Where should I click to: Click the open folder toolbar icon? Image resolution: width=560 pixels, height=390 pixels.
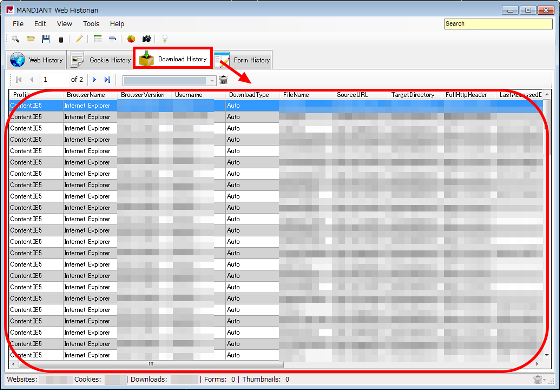point(31,39)
